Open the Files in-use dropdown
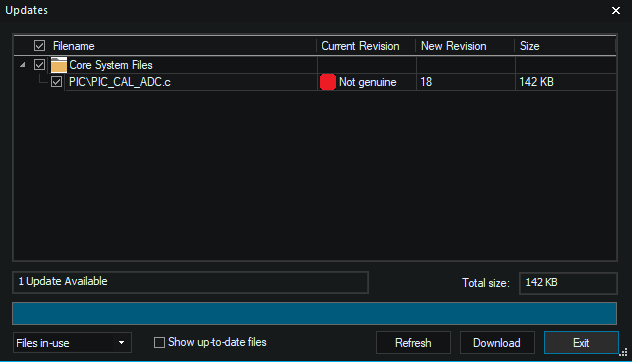The image size is (632, 362). pos(72,343)
